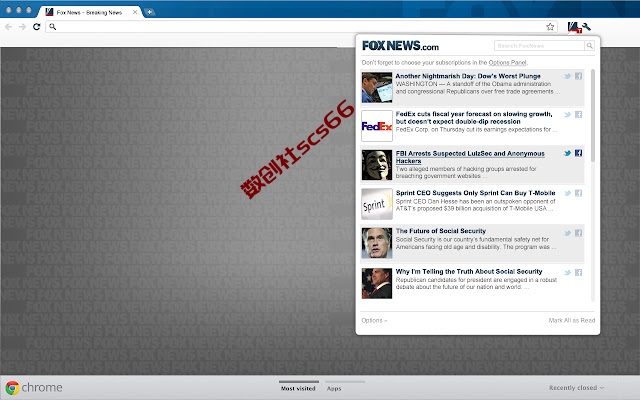Select the Fox News - Breaking News tab

point(89,12)
